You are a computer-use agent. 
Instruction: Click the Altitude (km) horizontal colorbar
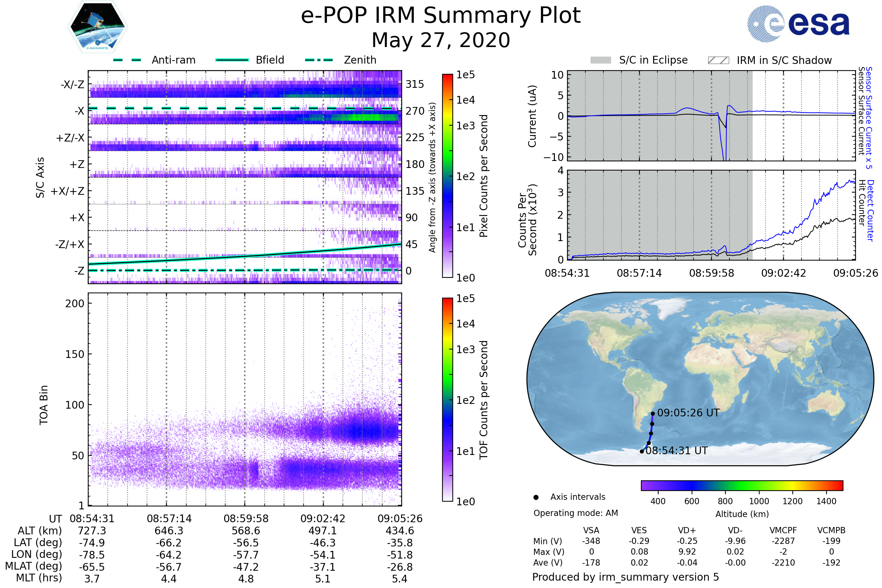pyautogui.click(x=742, y=485)
